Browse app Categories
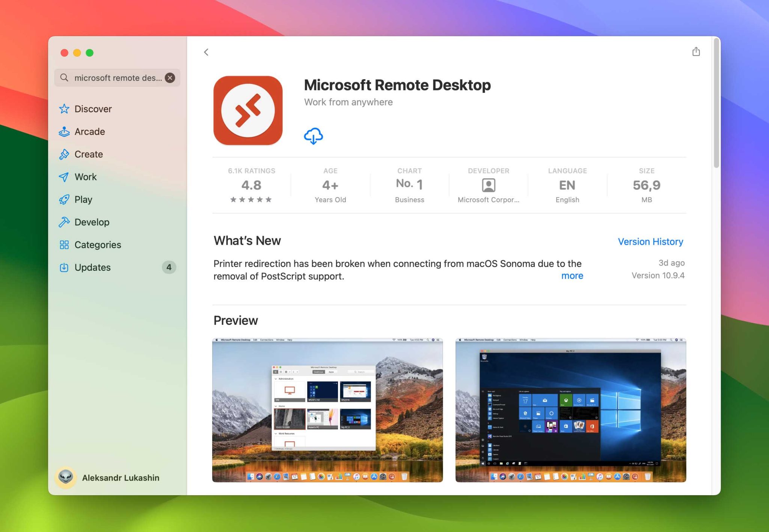This screenshot has height=532, width=769. [98, 244]
